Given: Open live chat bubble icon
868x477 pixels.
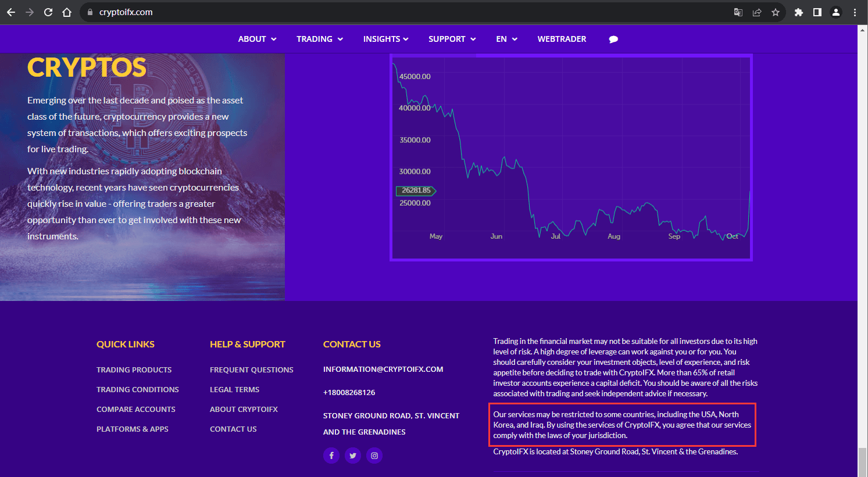Looking at the screenshot, I should click(613, 40).
